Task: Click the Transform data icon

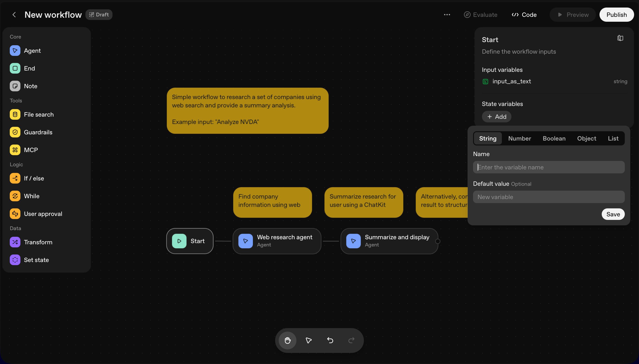Action: 15,242
